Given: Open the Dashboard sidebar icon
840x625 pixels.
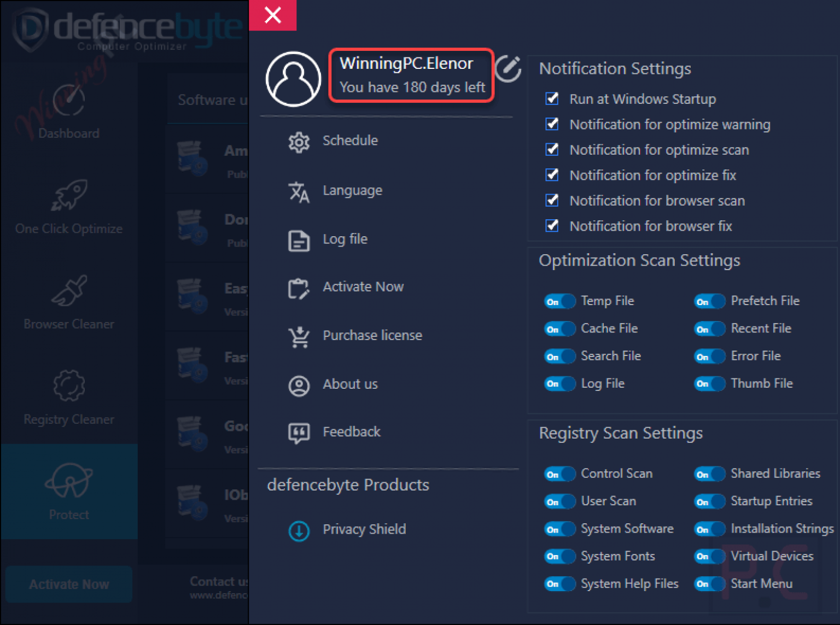Looking at the screenshot, I should pos(69,101).
